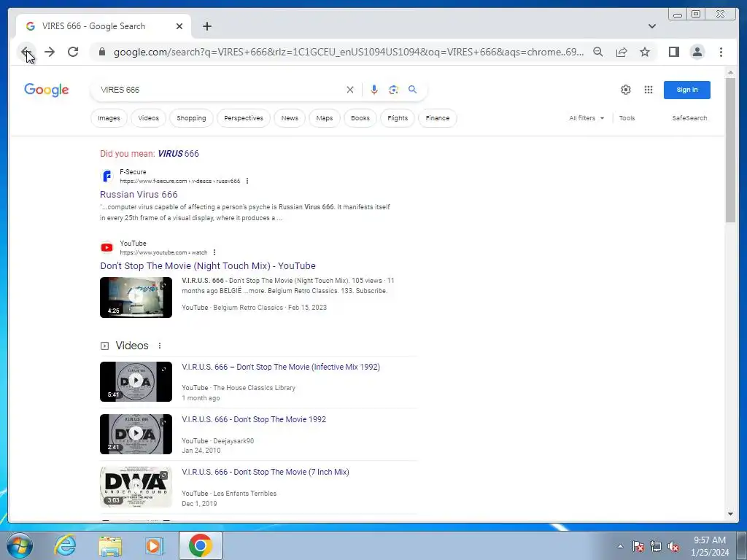Open the Russian Virus 666 result
This screenshot has height=560, width=747.
coord(139,194)
